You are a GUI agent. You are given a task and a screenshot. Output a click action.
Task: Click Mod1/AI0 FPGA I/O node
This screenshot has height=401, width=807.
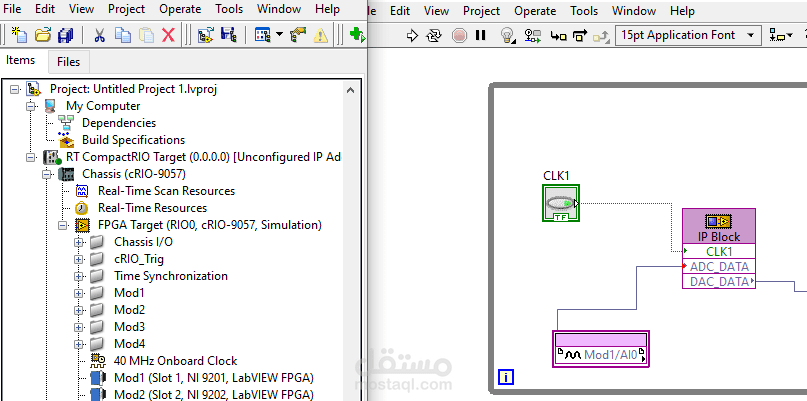[601, 348]
